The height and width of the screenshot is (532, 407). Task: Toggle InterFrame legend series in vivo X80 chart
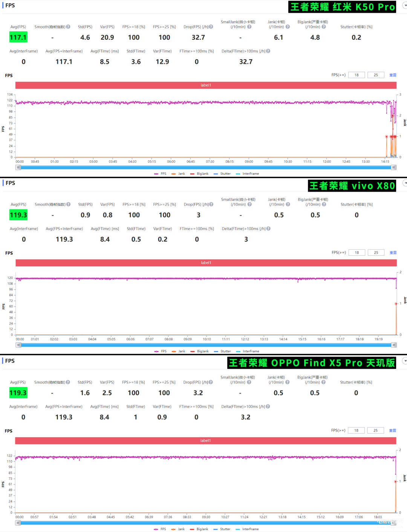click(248, 351)
